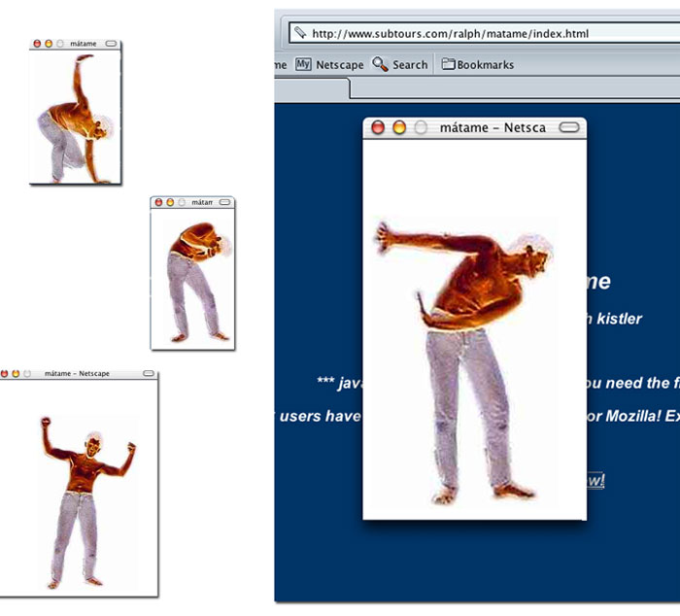The height and width of the screenshot is (616, 680).
Task: Open the Bookmarks folder in the toolbar
Action: pyautogui.click(x=478, y=65)
